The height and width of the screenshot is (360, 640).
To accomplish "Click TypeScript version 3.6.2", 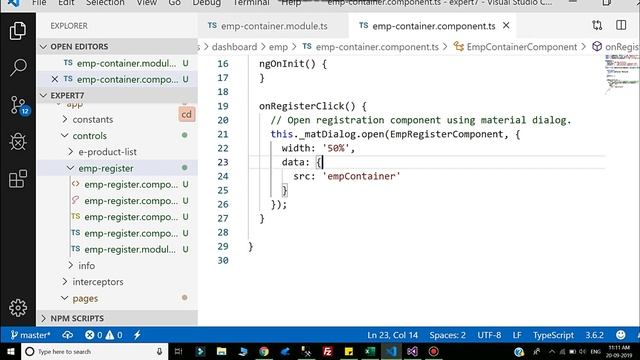I will click(x=594, y=335).
